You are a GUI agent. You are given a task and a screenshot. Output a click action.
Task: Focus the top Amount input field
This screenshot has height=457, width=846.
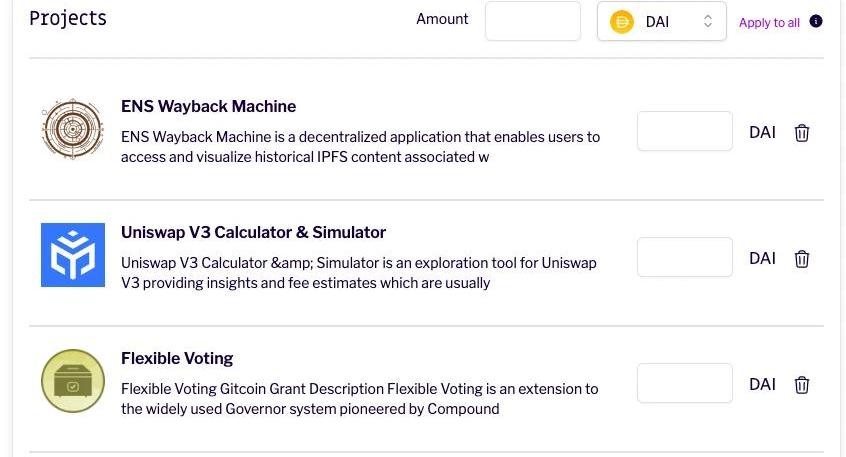(533, 21)
